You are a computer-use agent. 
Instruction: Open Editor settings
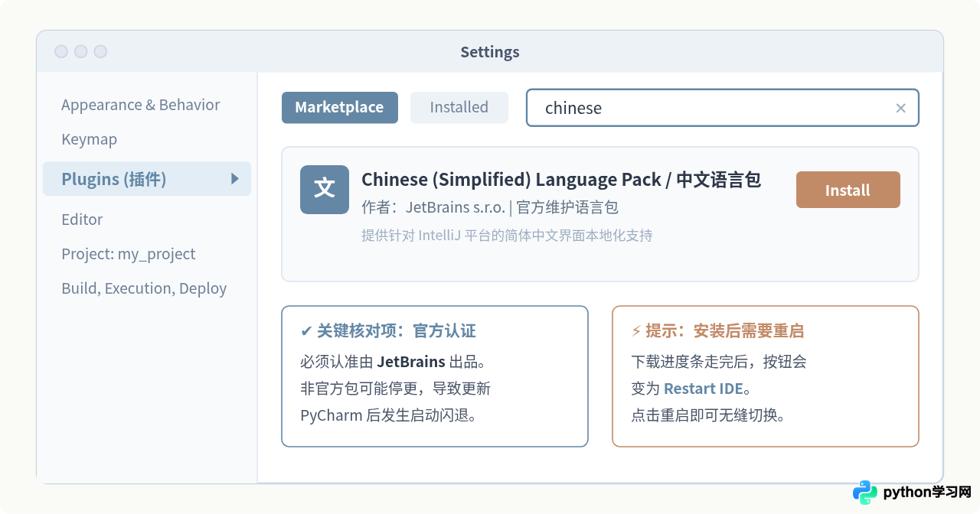pos(82,220)
